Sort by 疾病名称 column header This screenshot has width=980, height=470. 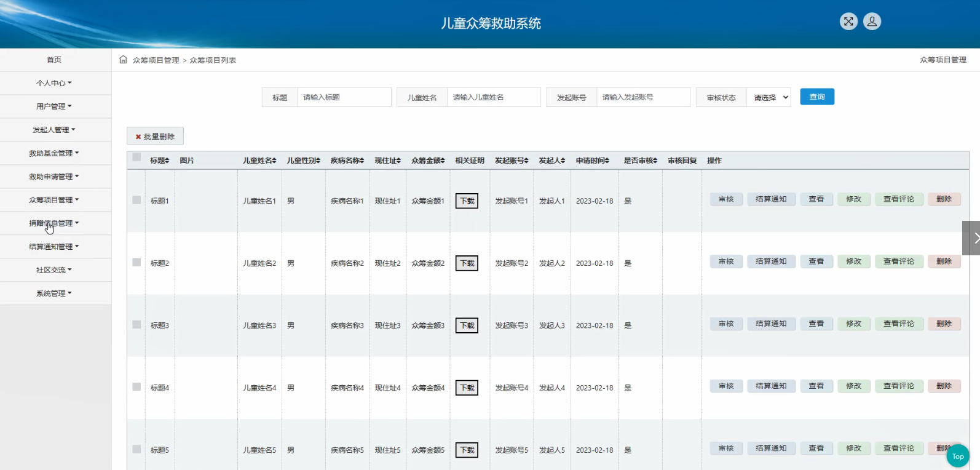347,161
